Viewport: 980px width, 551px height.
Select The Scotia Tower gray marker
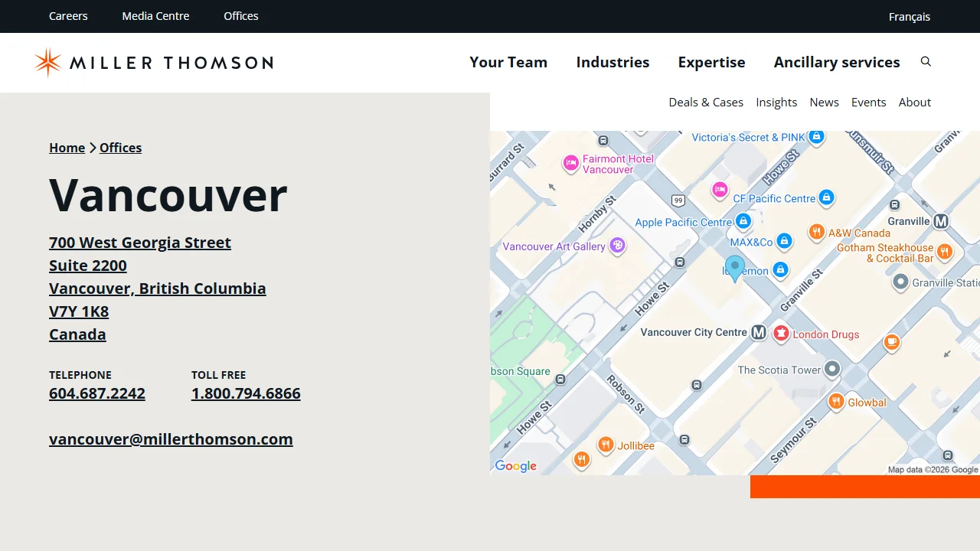[x=832, y=370]
